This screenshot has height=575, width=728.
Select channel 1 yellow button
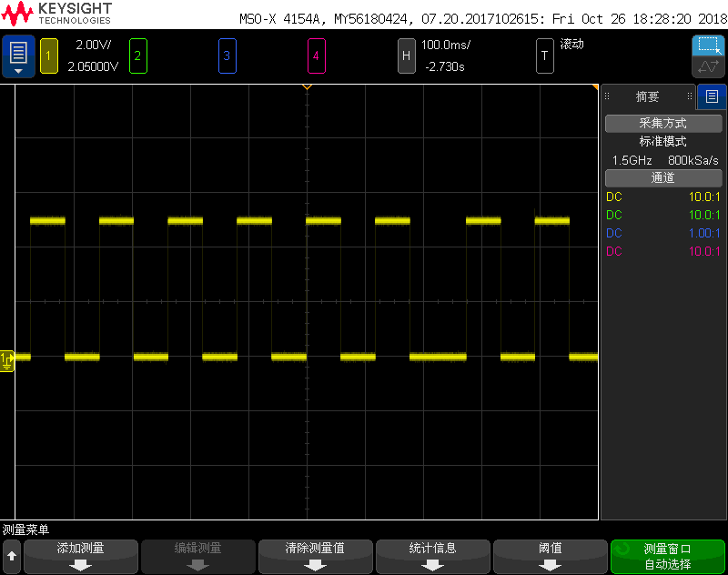[49, 56]
